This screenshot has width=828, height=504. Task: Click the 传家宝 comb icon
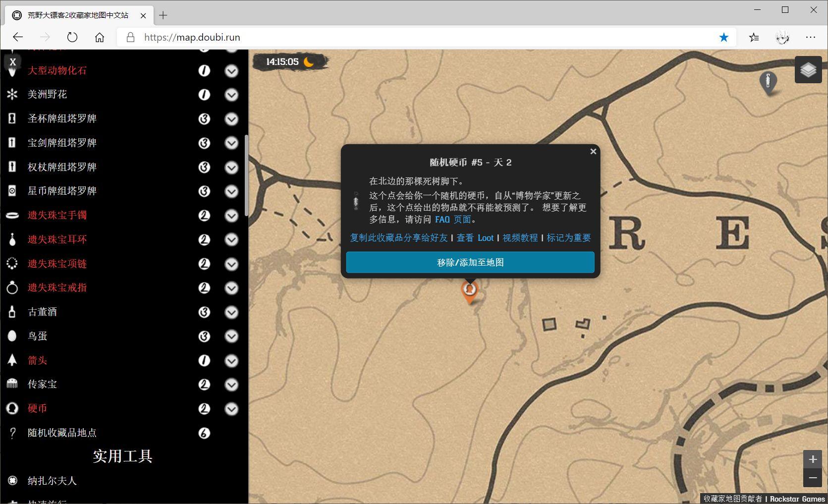pyautogui.click(x=12, y=384)
